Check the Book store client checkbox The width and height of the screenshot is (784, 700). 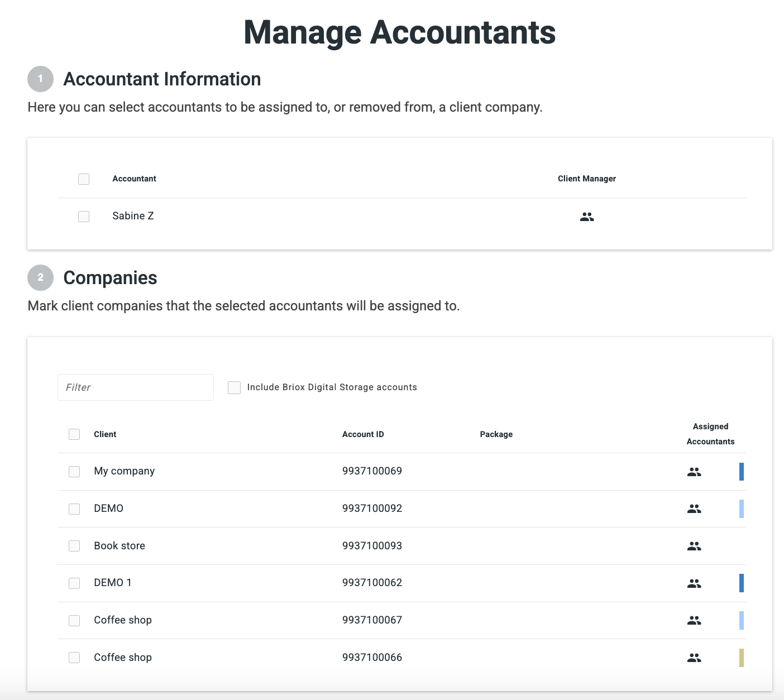coord(74,546)
